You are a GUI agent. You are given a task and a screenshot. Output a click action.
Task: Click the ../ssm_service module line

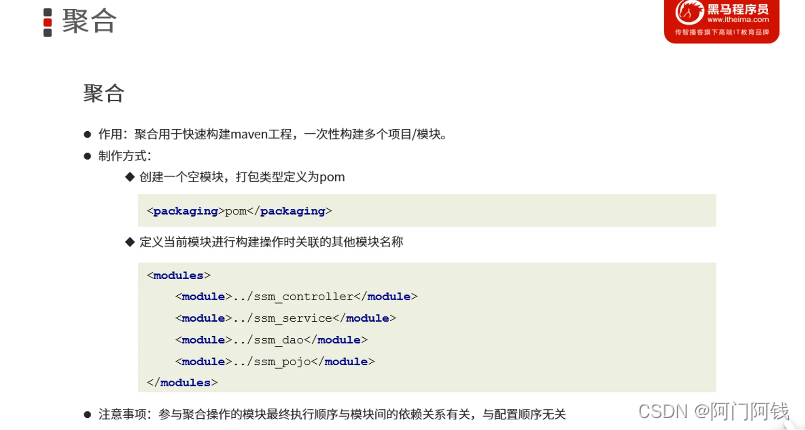point(285,318)
